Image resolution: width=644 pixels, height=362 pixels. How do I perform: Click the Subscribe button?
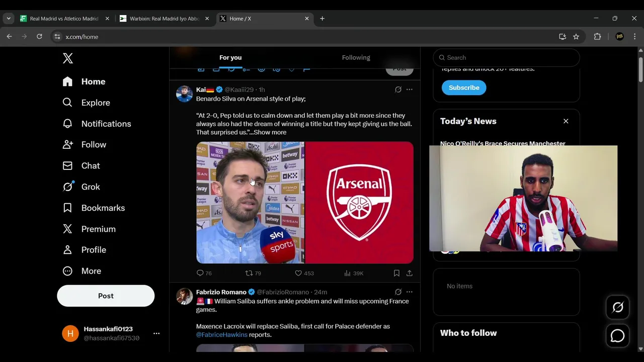tap(464, 87)
